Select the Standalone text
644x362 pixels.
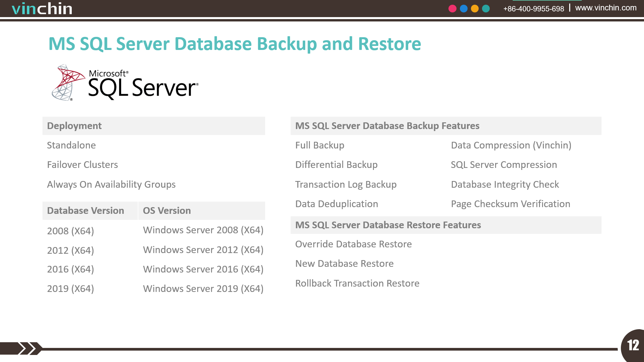pyautogui.click(x=71, y=145)
